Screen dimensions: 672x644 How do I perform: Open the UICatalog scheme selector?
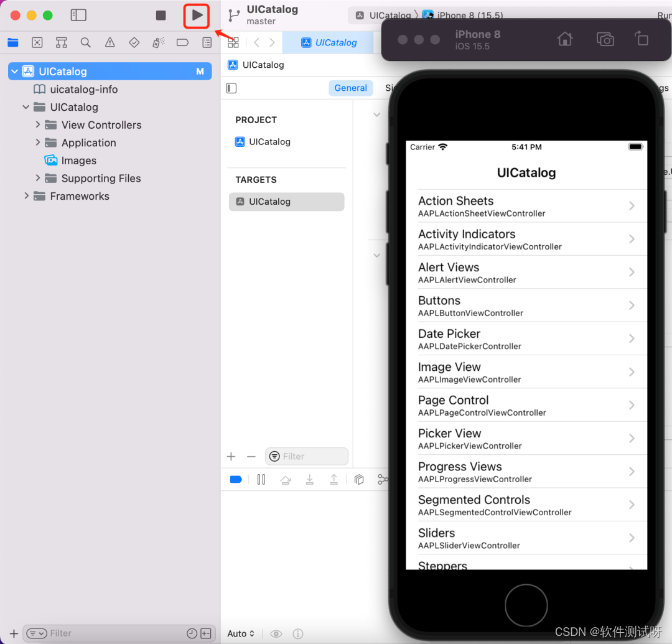[x=384, y=16]
